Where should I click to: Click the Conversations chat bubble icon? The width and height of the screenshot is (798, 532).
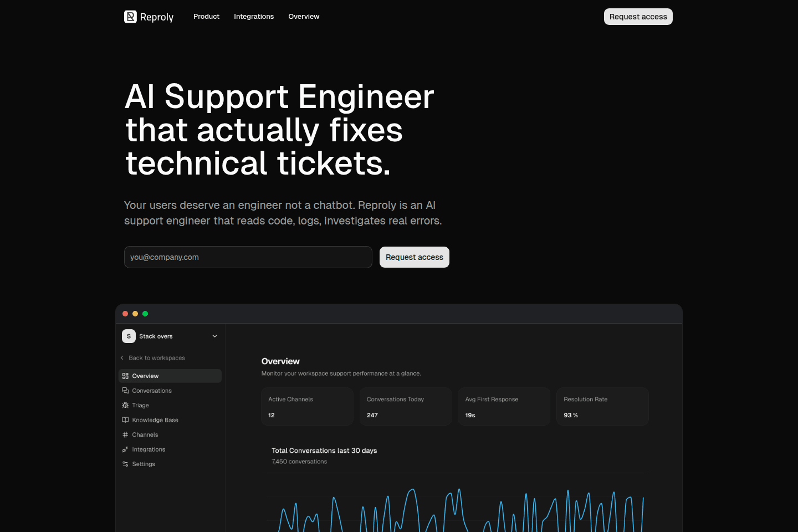click(x=125, y=391)
